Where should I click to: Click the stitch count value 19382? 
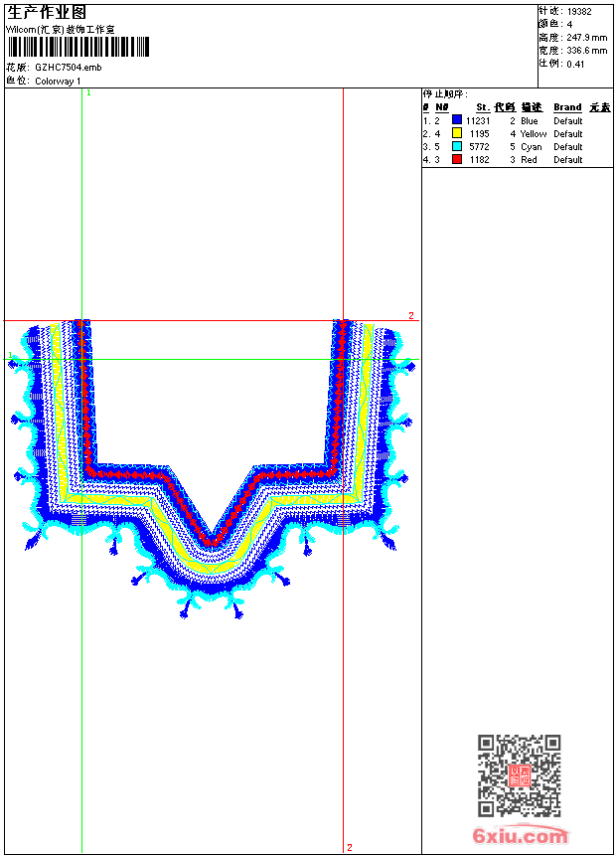coord(579,12)
